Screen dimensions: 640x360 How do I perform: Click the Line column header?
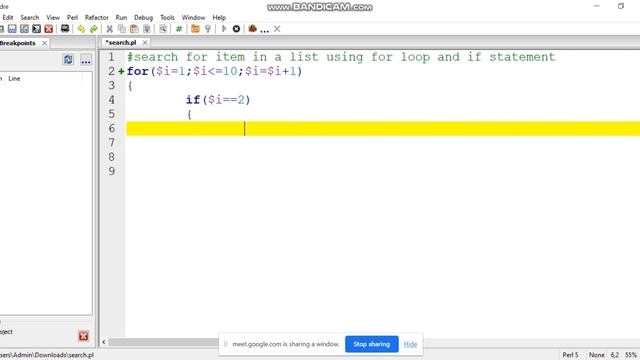coord(14,78)
